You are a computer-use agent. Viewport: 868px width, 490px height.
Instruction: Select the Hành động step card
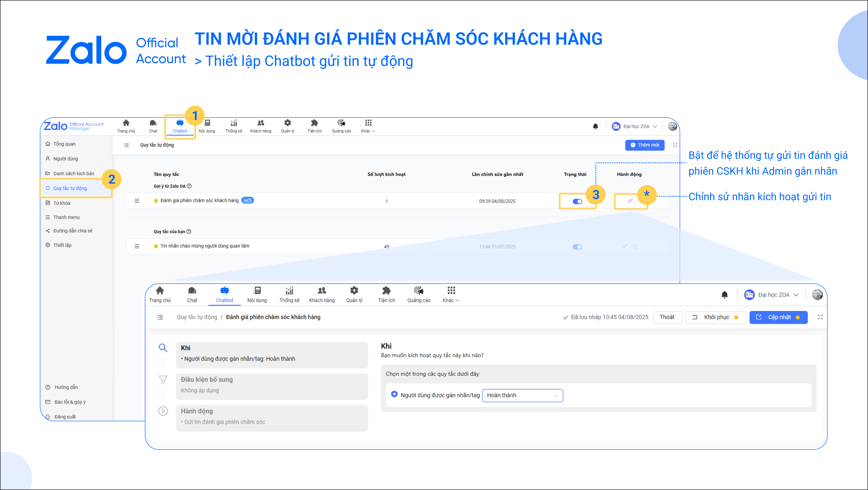tap(272, 418)
